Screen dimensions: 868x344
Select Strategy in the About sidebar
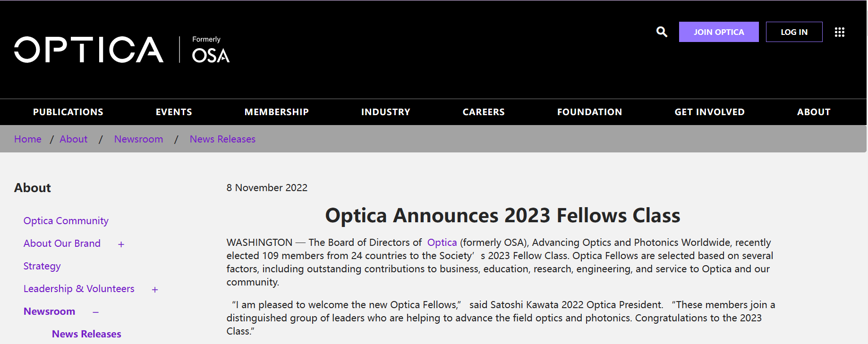coord(42,266)
